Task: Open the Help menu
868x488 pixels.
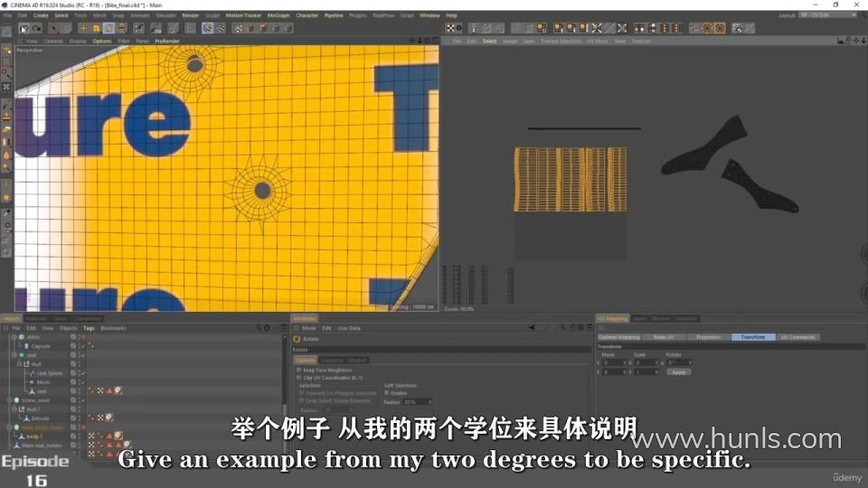Action: (x=451, y=15)
